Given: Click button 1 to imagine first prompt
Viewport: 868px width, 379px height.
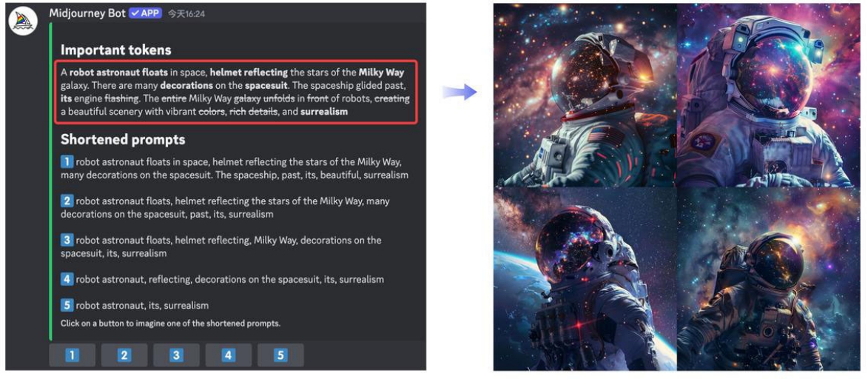Looking at the screenshot, I should [72, 355].
